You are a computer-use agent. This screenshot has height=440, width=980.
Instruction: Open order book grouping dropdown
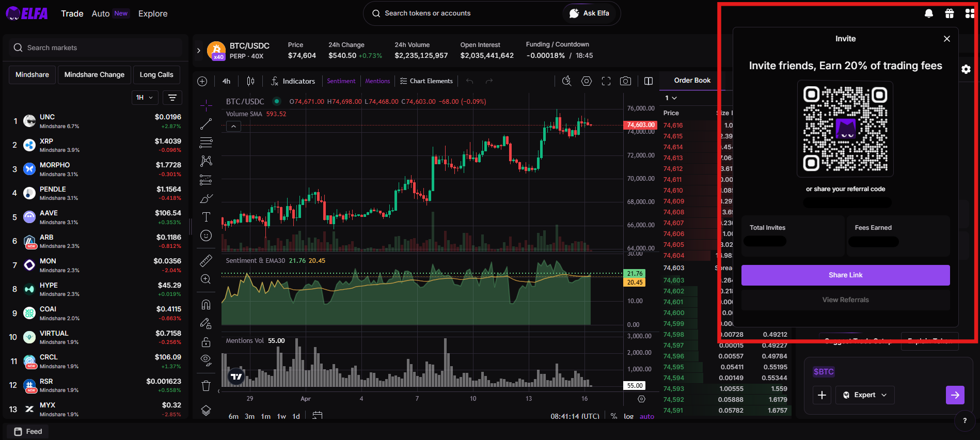coord(671,98)
